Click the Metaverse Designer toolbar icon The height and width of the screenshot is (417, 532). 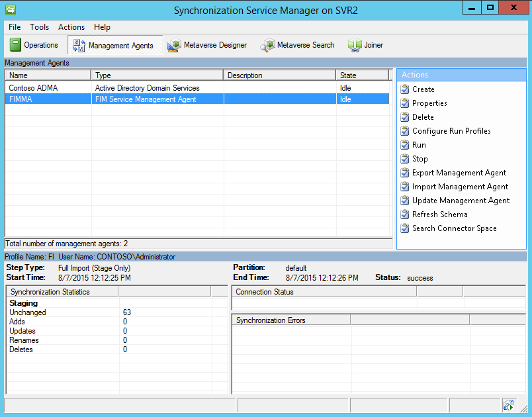tap(174, 45)
